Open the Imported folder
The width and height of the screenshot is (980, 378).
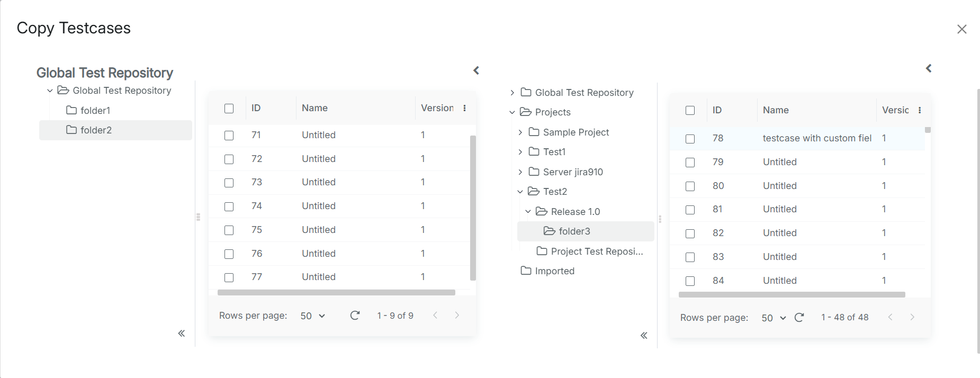click(x=554, y=271)
